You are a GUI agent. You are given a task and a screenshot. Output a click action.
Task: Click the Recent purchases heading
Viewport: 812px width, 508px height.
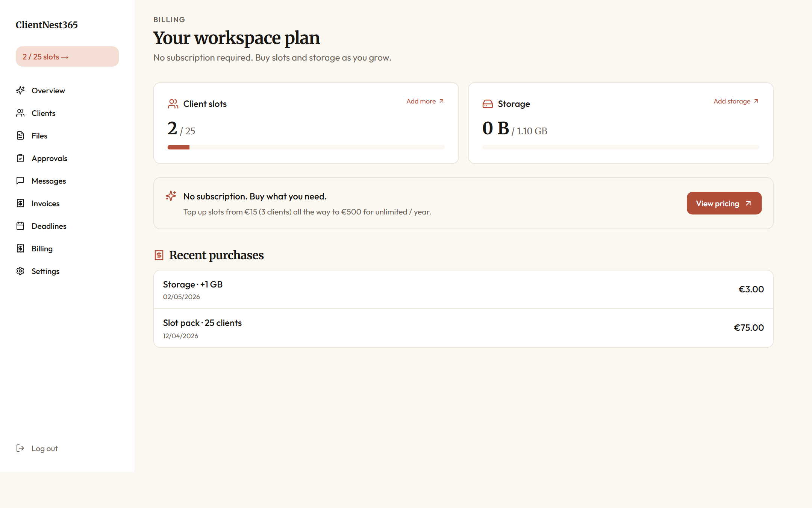click(217, 255)
